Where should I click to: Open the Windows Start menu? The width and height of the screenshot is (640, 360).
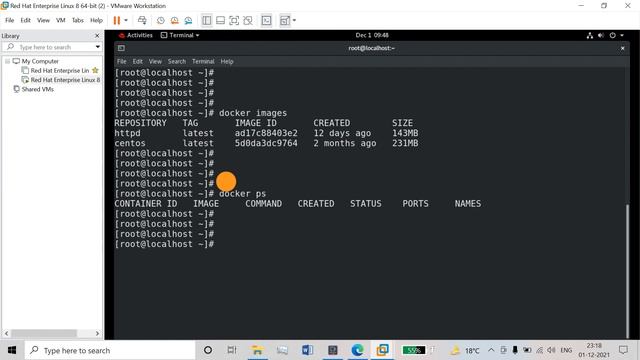[12, 350]
